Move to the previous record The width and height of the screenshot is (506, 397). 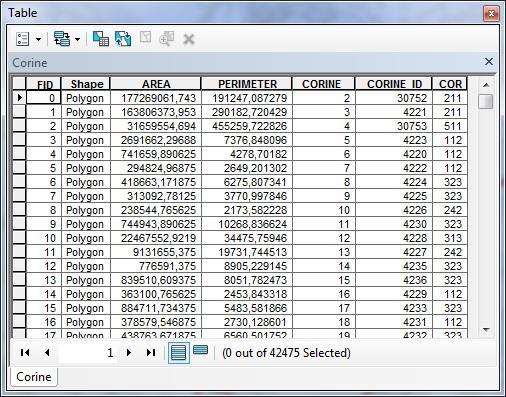click(47, 352)
